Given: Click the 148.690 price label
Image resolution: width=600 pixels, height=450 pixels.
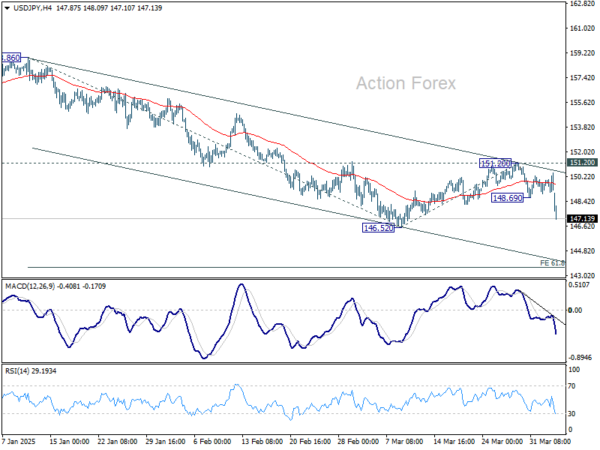Looking at the screenshot, I should pyautogui.click(x=507, y=198).
